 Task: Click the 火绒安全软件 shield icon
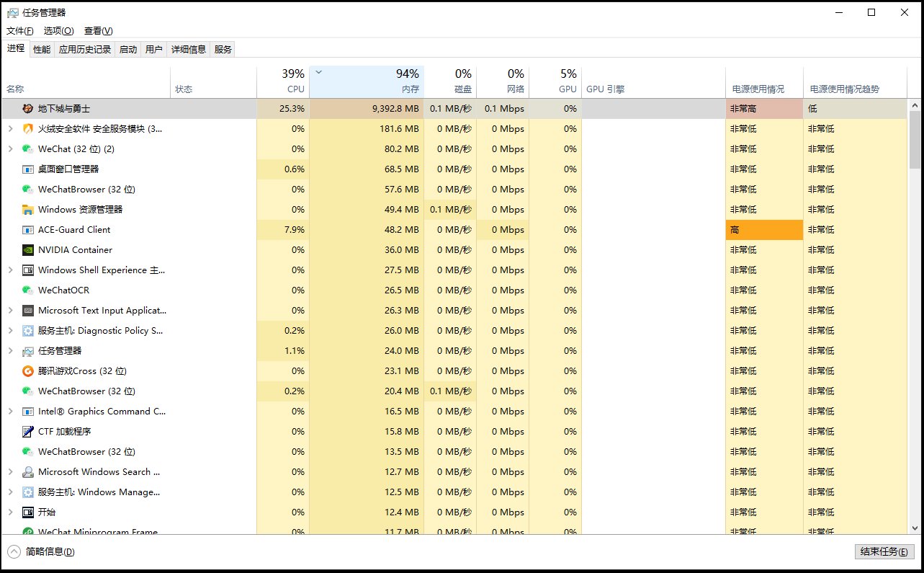click(x=27, y=128)
